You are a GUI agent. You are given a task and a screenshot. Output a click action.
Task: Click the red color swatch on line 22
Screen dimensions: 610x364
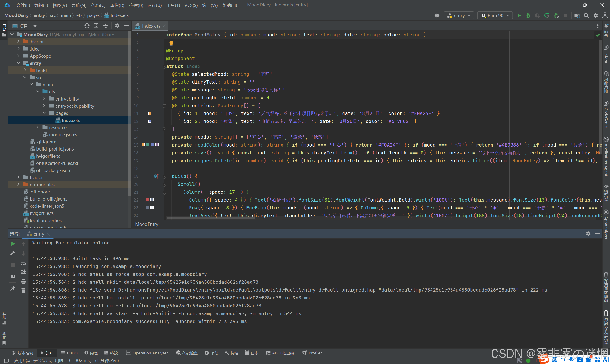[147, 200]
